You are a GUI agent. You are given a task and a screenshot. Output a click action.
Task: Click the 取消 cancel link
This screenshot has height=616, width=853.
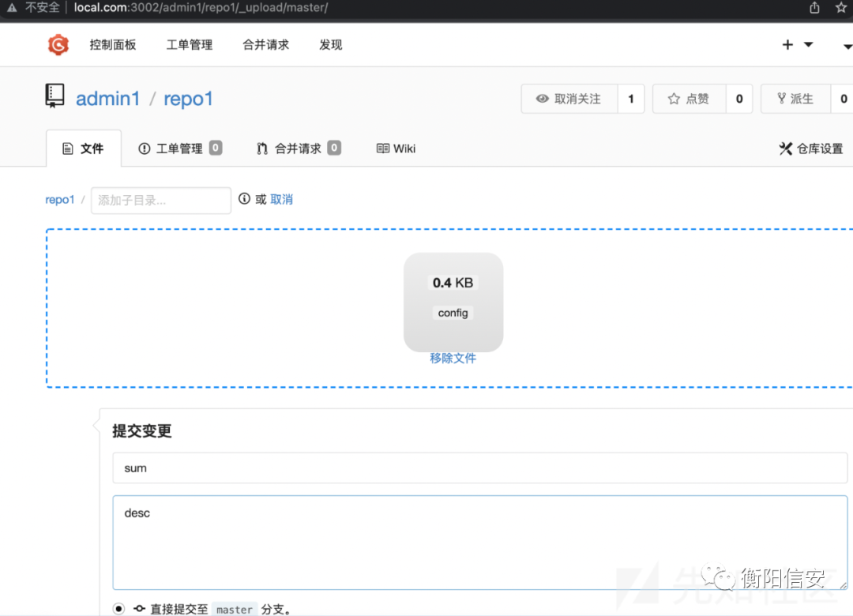[x=283, y=199]
